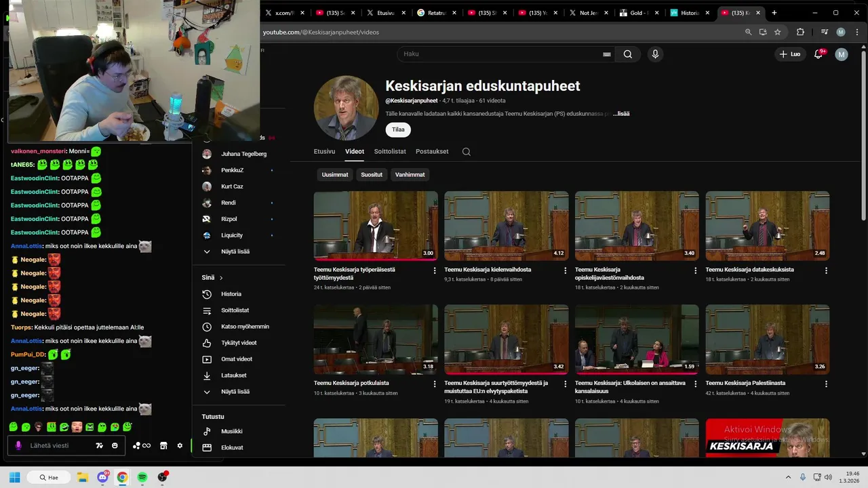
Task: Start voice search with microphone icon
Action: point(655,54)
